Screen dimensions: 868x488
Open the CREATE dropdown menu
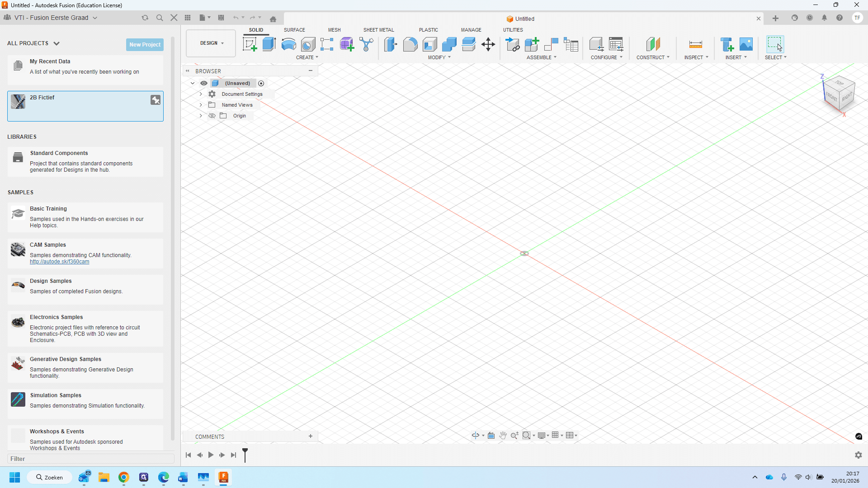(307, 57)
